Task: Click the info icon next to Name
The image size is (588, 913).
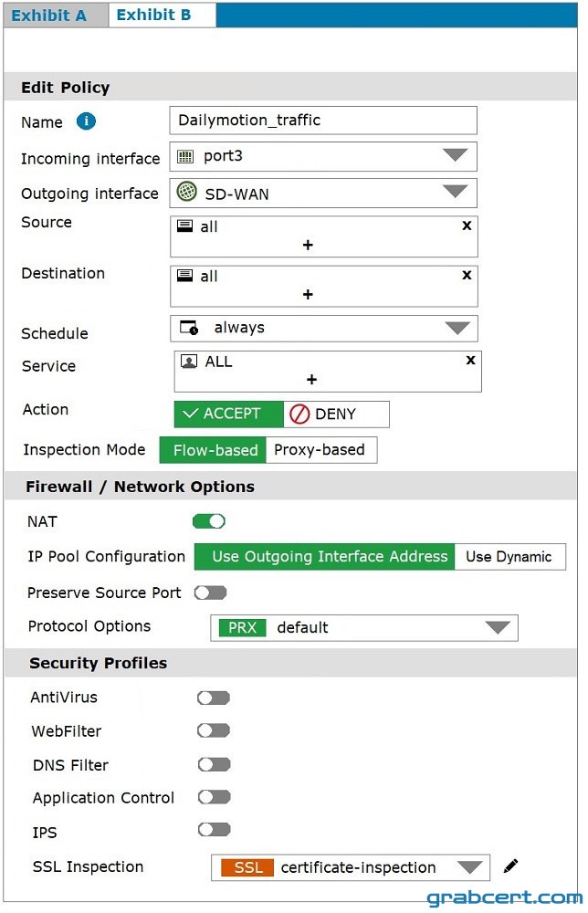Action: click(86, 121)
